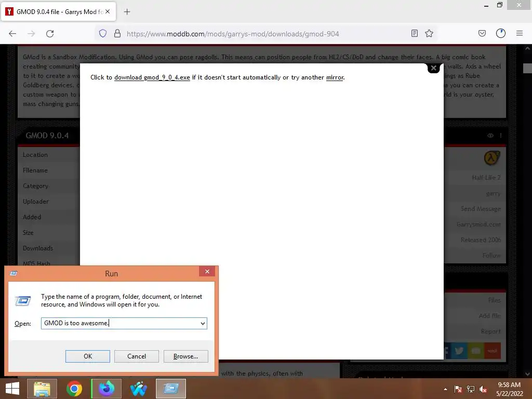532x399 pixels.
Task: Open Files link in sidebar
Action: pos(495,300)
